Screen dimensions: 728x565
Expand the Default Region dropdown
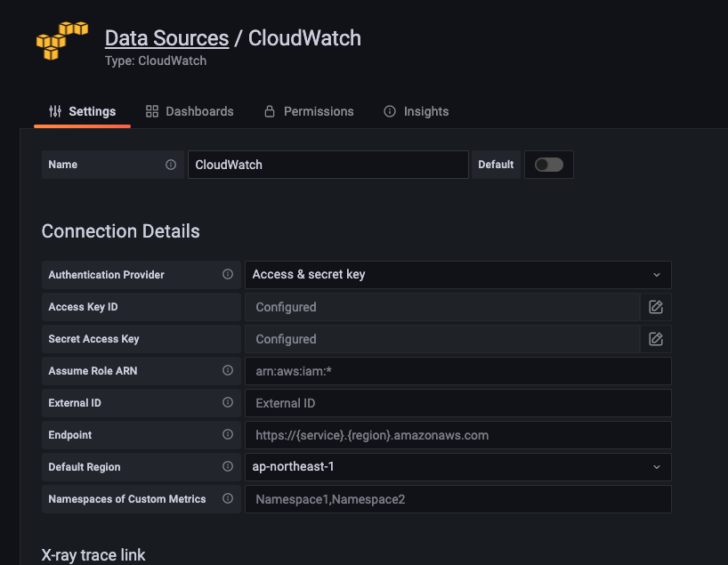click(x=457, y=467)
